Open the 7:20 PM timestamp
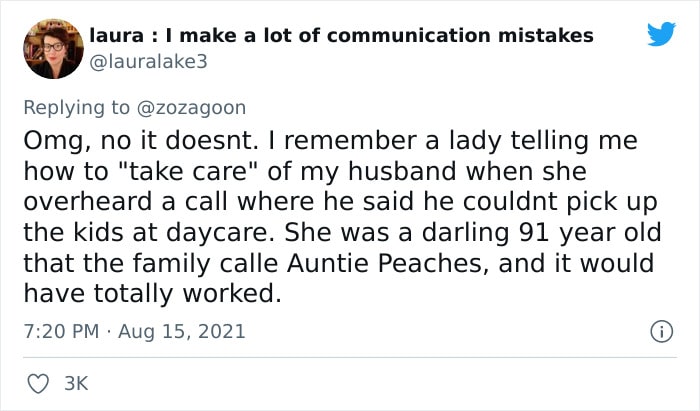Screen dimensions: 700x411 [x=61, y=332]
